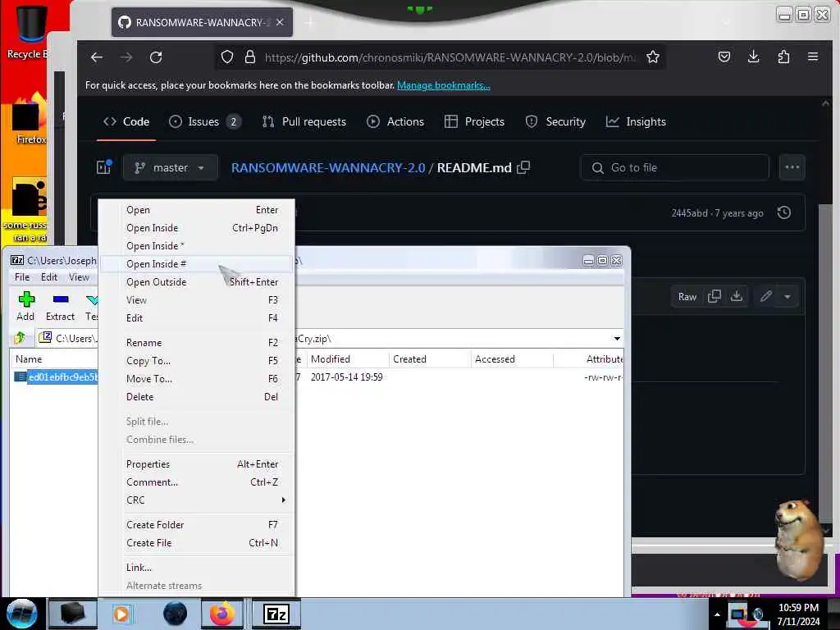Open 7-Zip View menu

click(79, 277)
